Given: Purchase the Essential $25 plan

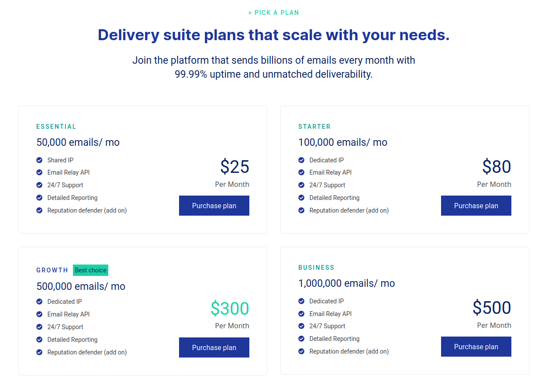Looking at the screenshot, I should [x=214, y=206].
